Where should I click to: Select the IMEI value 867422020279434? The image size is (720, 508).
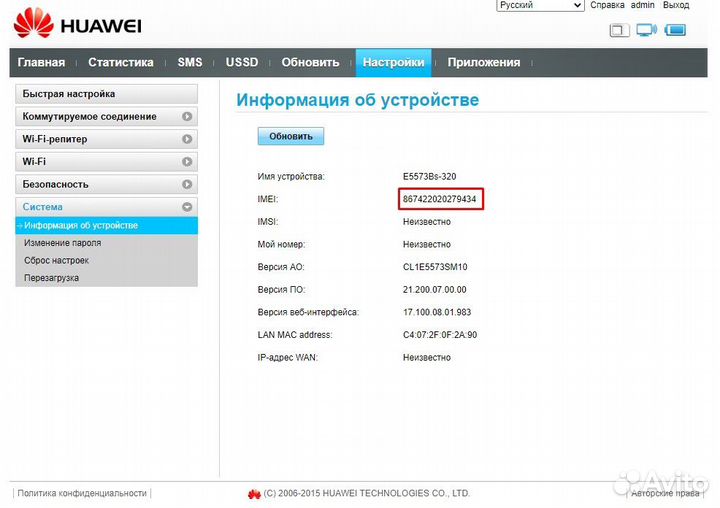440,199
